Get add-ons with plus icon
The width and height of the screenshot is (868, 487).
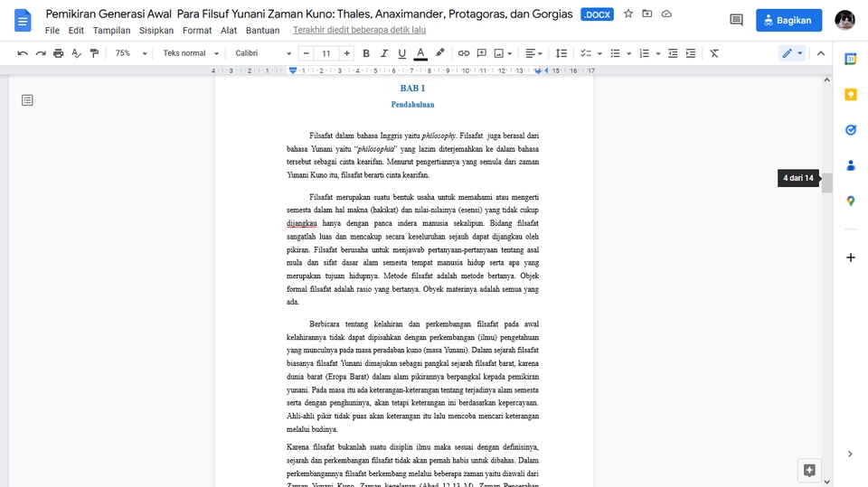(850, 258)
